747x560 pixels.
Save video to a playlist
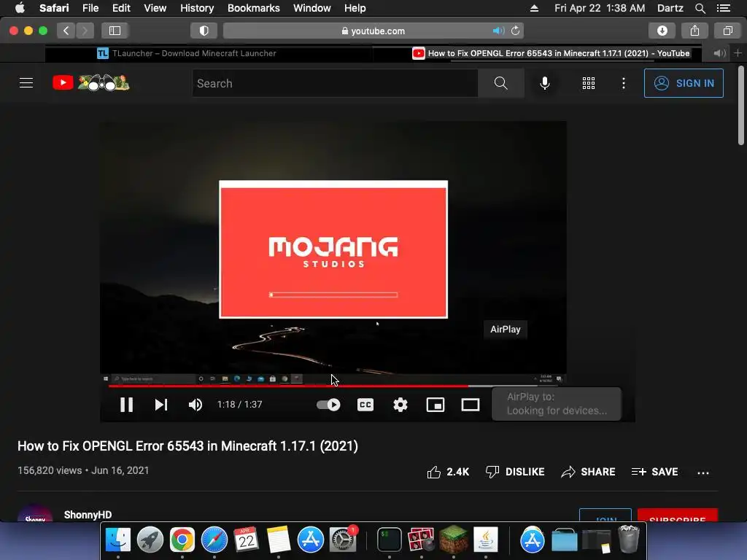(x=654, y=472)
